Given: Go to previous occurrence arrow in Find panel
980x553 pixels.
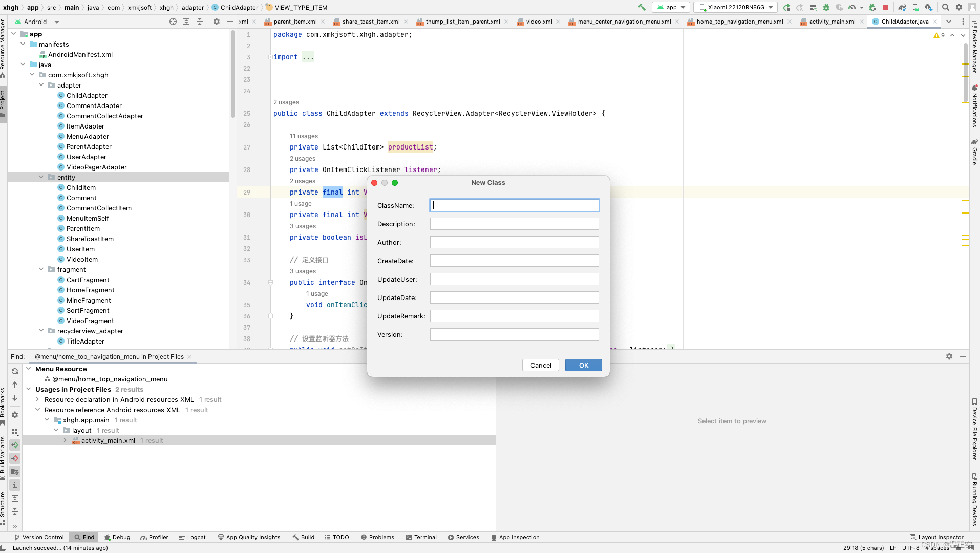Looking at the screenshot, I should pyautogui.click(x=15, y=385).
